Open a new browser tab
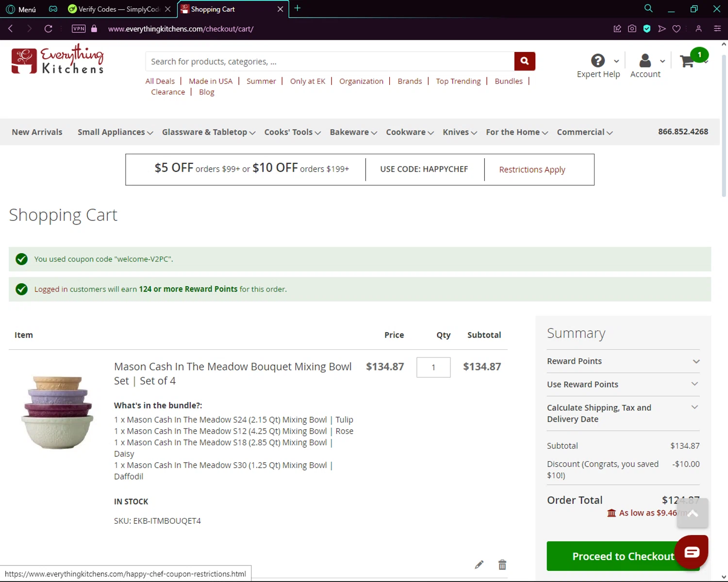This screenshot has height=582, width=728. (298, 8)
